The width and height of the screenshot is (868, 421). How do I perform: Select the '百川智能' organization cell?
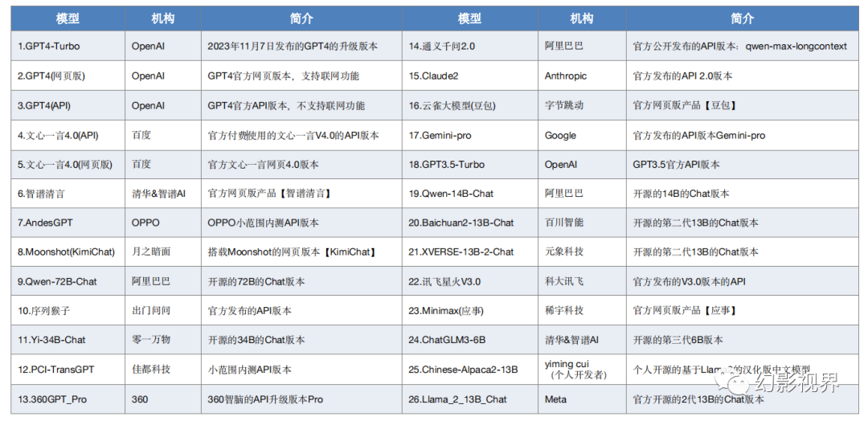(x=583, y=223)
